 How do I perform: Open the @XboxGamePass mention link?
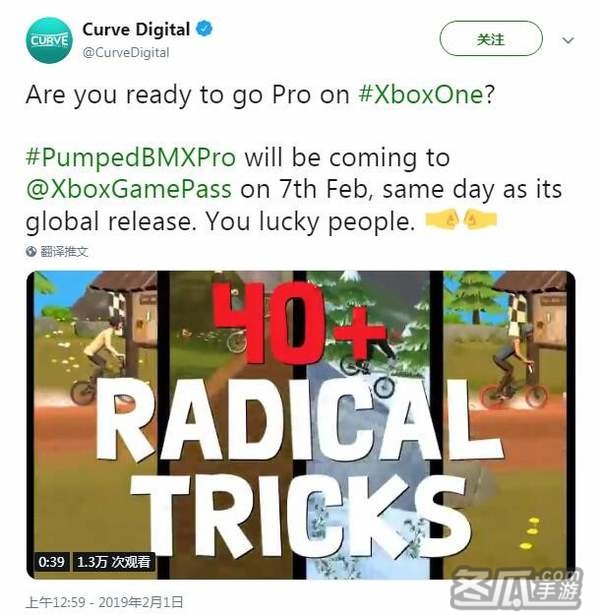click(x=129, y=190)
